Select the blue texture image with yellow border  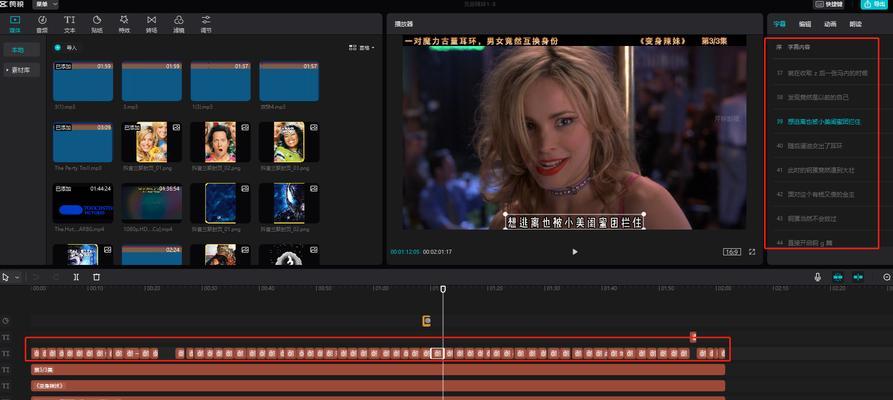coord(220,203)
